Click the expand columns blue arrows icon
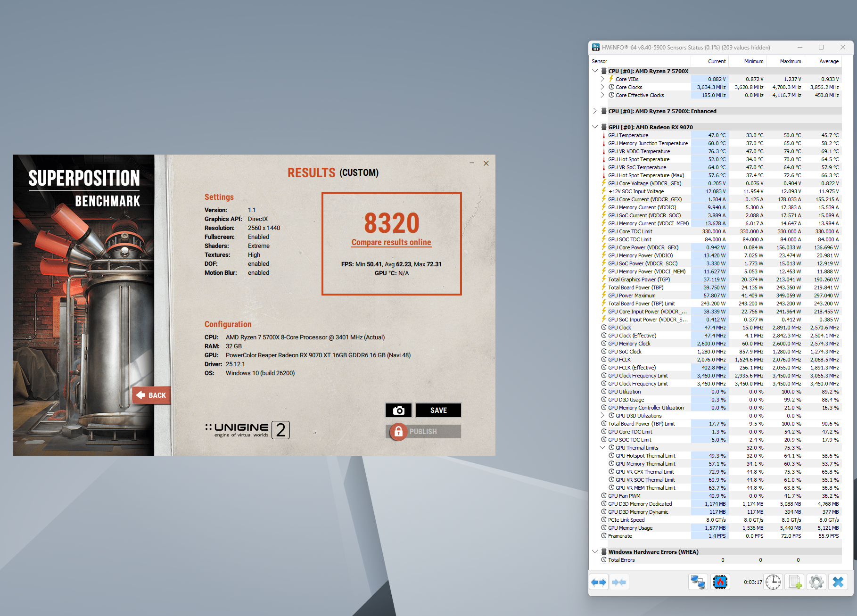This screenshot has width=857, height=616. tap(599, 582)
